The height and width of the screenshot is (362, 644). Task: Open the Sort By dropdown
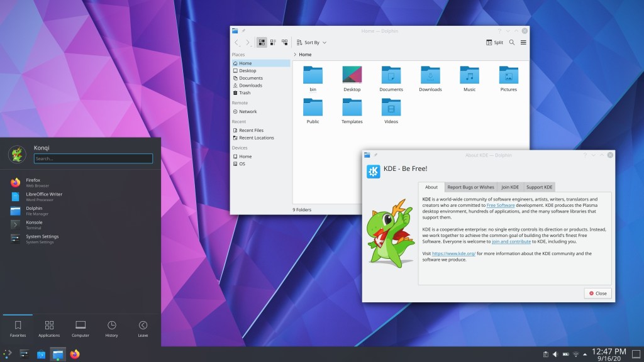click(x=311, y=43)
